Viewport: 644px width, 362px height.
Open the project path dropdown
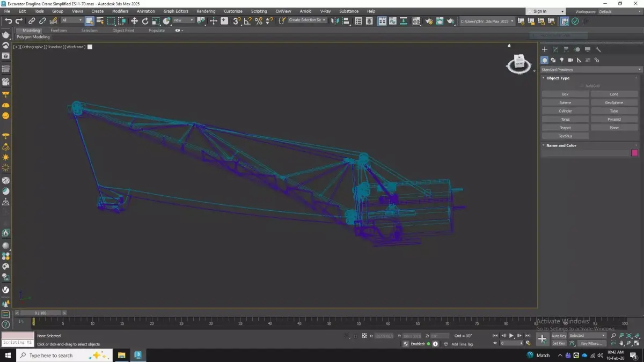[487, 21]
